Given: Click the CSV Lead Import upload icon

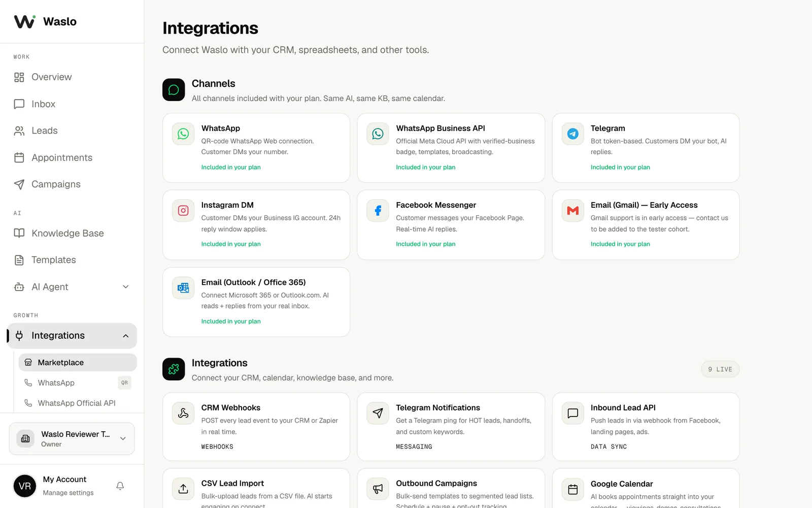Looking at the screenshot, I should coord(183,489).
